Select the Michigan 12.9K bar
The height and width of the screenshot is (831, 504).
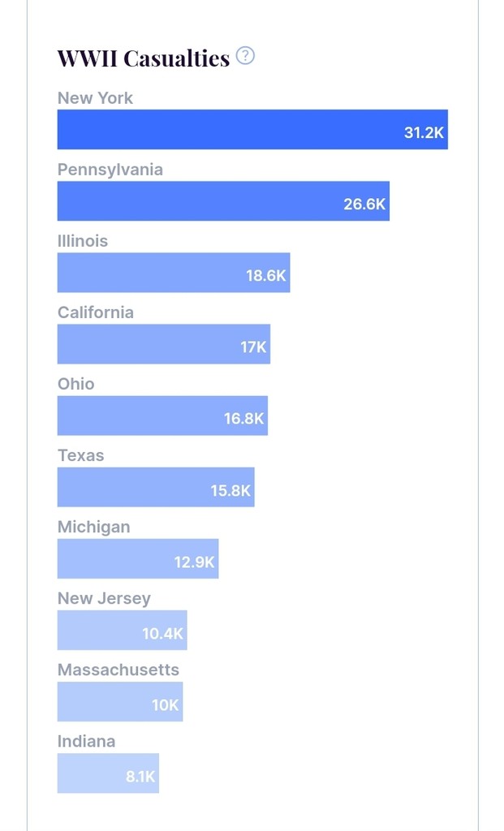137,558
